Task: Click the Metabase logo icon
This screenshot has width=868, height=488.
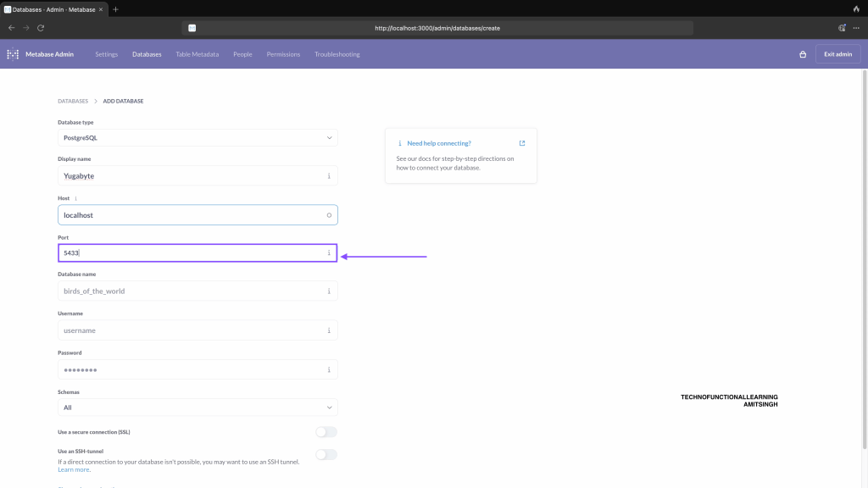Action: coord(13,54)
